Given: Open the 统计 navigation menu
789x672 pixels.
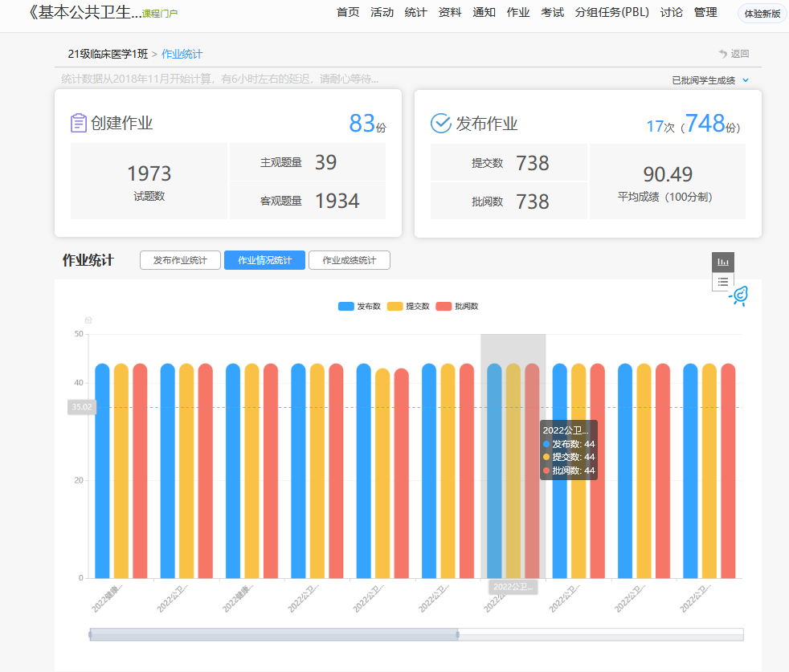Looking at the screenshot, I should [415, 13].
